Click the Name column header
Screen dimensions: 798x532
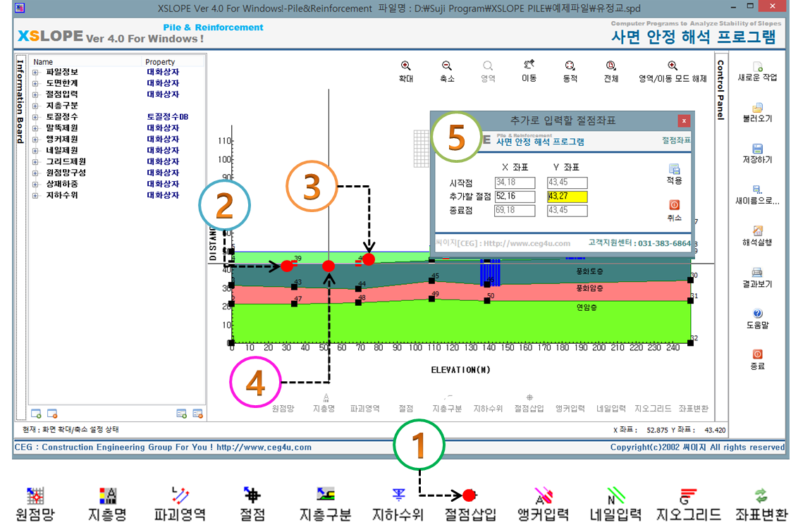pyautogui.click(x=43, y=61)
